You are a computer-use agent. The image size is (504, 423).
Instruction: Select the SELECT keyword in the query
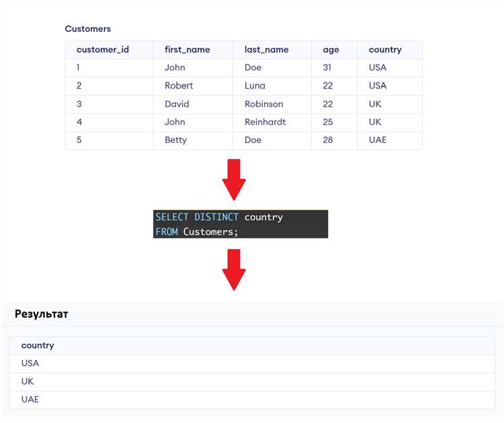[172, 218]
